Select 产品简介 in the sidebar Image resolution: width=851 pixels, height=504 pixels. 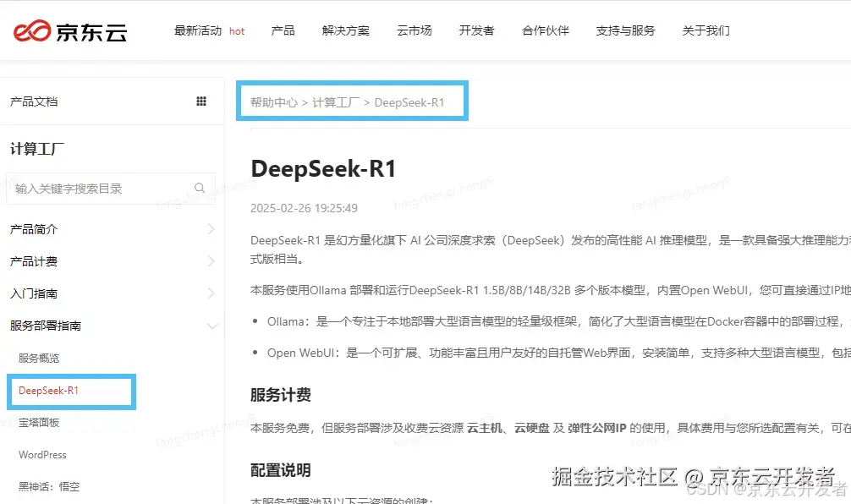(x=34, y=229)
